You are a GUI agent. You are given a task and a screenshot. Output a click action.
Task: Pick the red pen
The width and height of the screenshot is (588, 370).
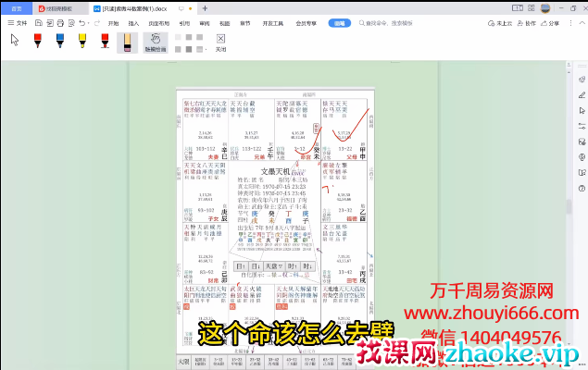[x=37, y=40]
